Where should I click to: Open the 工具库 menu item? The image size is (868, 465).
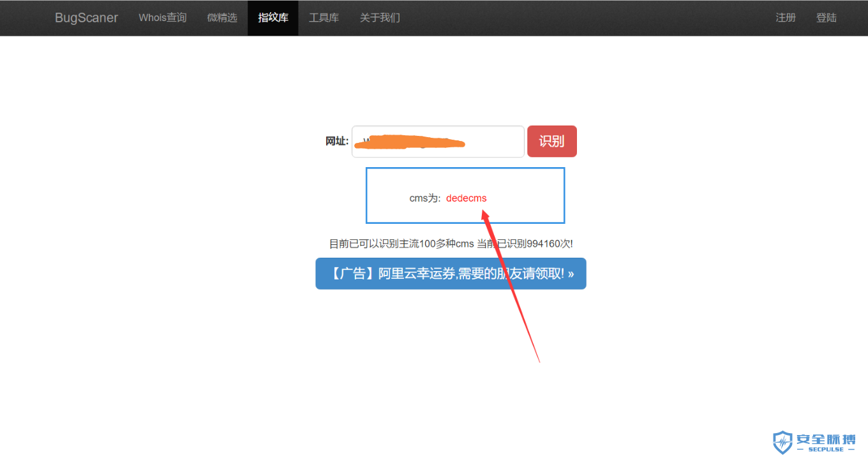click(324, 18)
